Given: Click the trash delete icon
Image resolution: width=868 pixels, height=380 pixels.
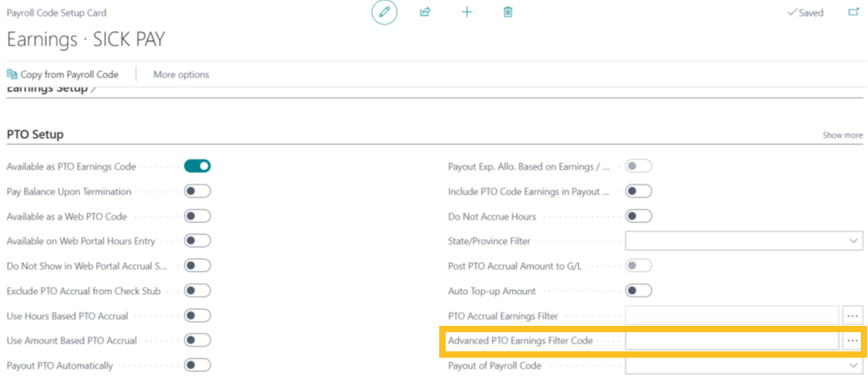Looking at the screenshot, I should [508, 12].
